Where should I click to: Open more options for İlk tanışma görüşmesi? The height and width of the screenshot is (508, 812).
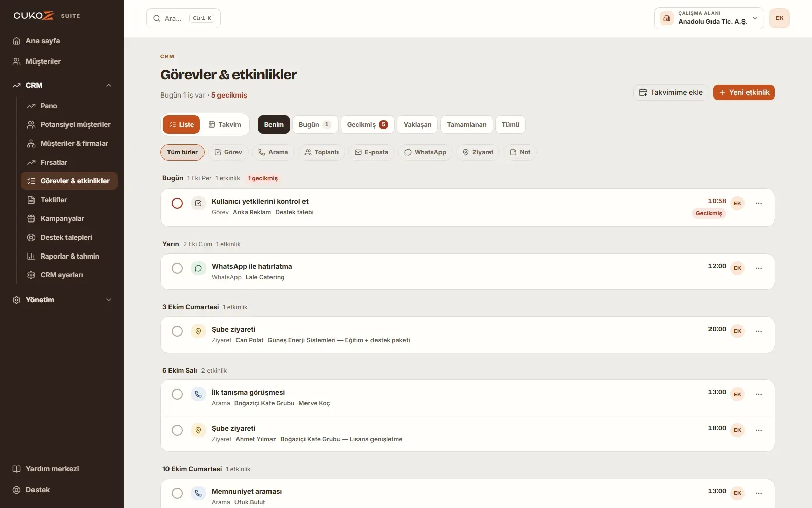click(x=759, y=394)
